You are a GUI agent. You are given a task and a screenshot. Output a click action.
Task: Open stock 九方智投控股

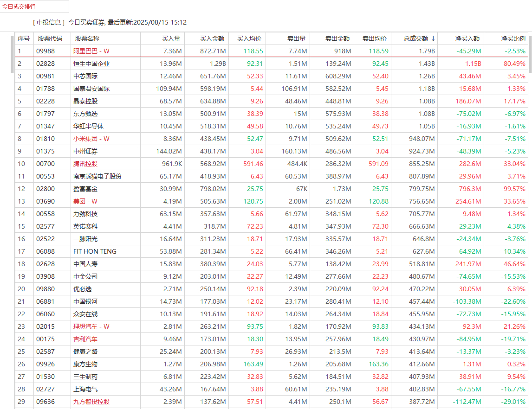click(91, 402)
